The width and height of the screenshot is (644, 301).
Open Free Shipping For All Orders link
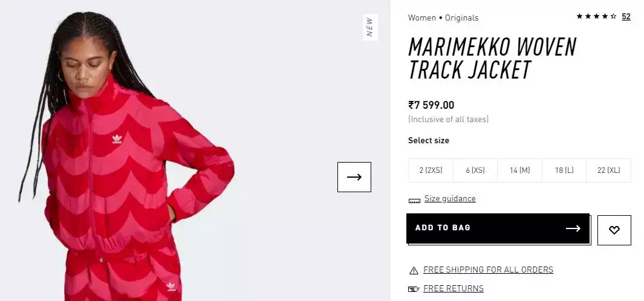tap(488, 270)
